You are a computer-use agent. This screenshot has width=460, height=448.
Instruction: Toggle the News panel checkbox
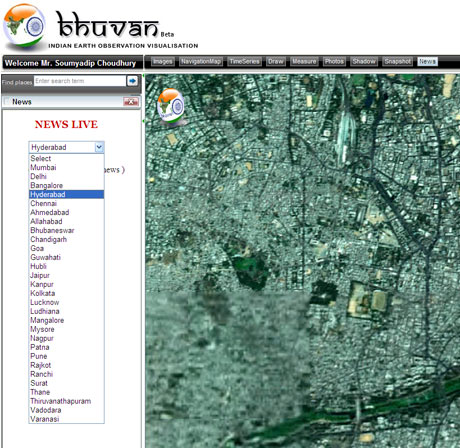click(7, 101)
